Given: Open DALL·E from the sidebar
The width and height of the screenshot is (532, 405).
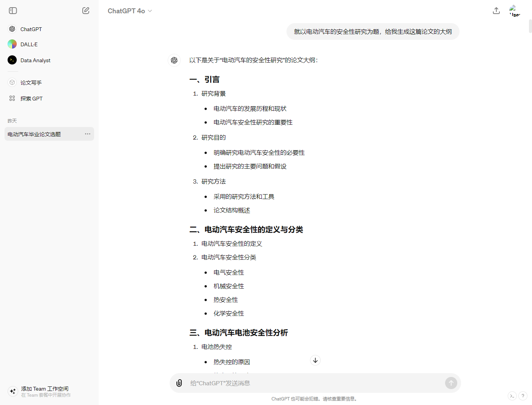Looking at the screenshot, I should pyautogui.click(x=29, y=44).
